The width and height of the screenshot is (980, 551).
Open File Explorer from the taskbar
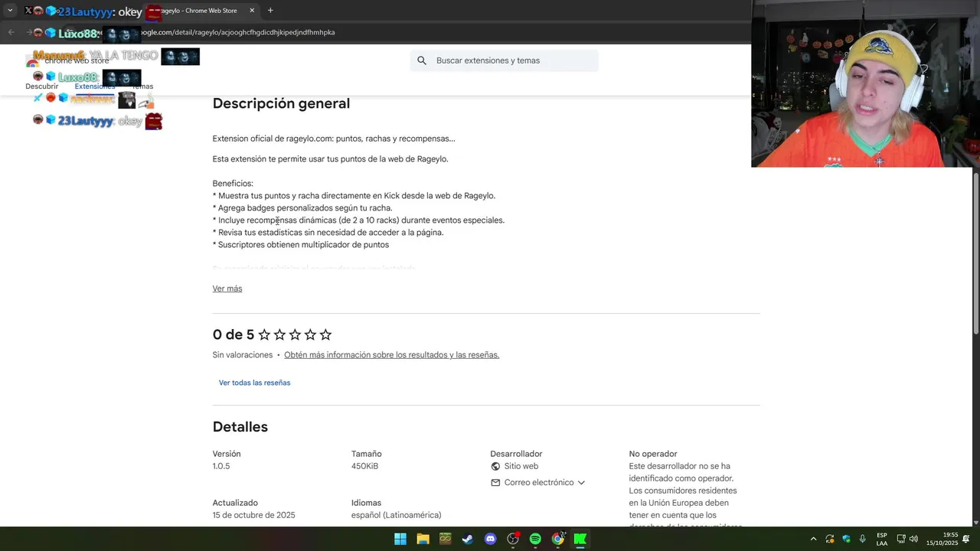tap(423, 539)
